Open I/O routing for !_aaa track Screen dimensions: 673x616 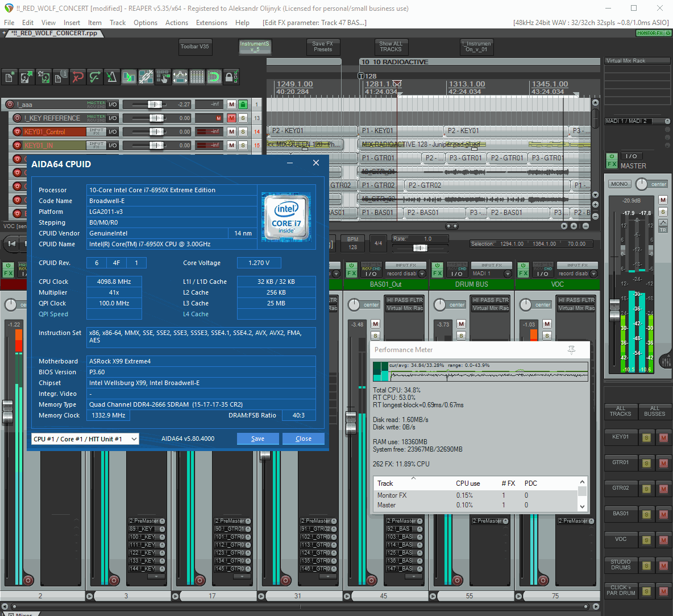pos(113,105)
